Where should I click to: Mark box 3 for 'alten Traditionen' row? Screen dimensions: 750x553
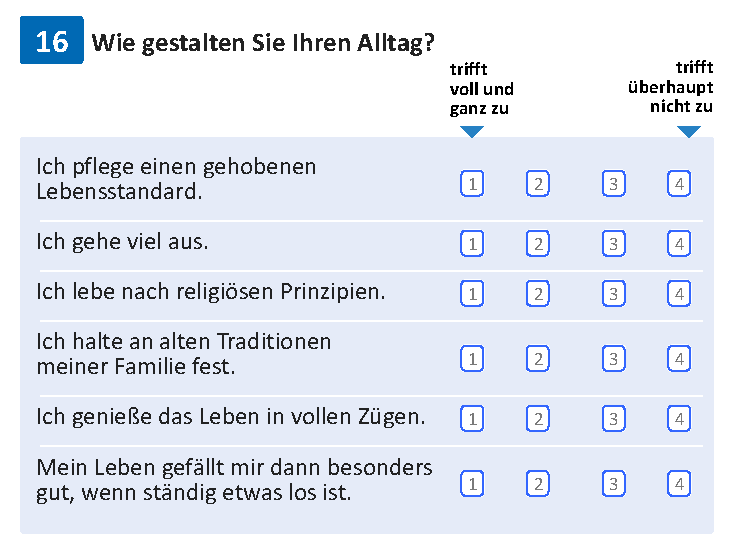[614, 358]
